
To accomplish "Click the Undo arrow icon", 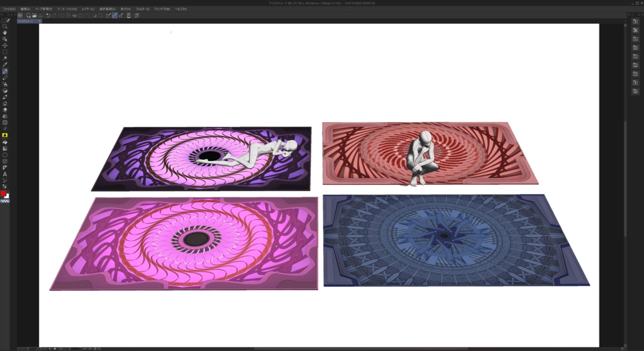I will pos(48,15).
